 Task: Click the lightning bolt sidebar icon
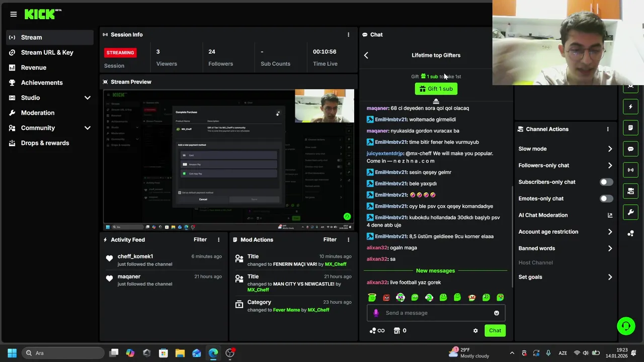[630, 107]
